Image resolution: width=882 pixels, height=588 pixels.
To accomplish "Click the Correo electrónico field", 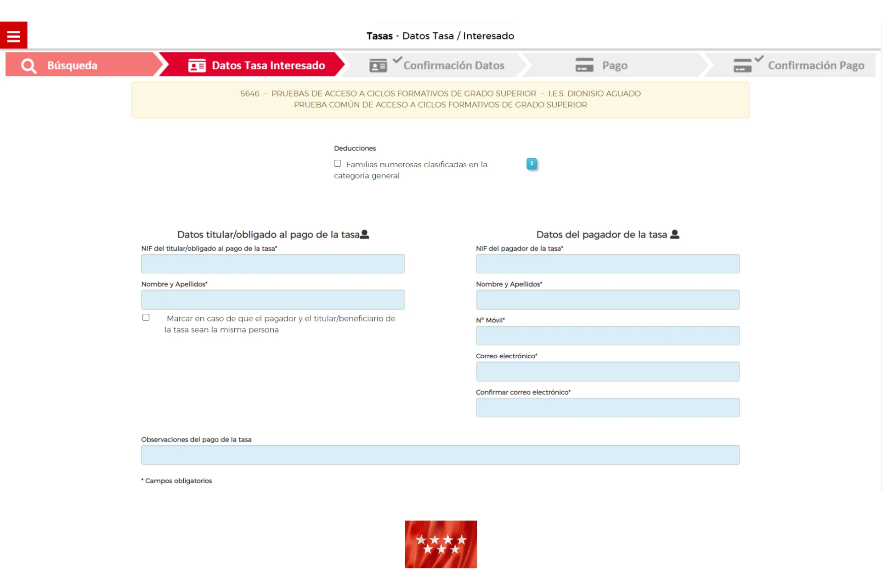I will coord(608,372).
